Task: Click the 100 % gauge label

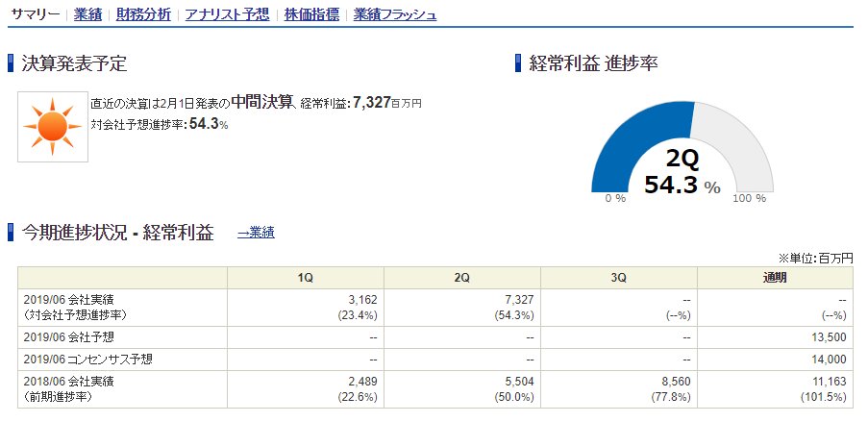Action: click(750, 198)
